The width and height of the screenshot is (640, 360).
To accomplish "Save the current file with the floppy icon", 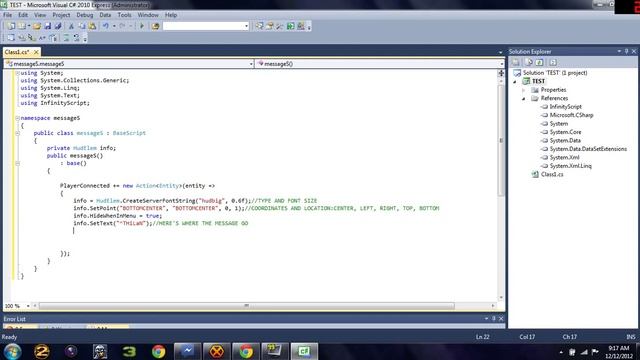I will (x=48, y=26).
